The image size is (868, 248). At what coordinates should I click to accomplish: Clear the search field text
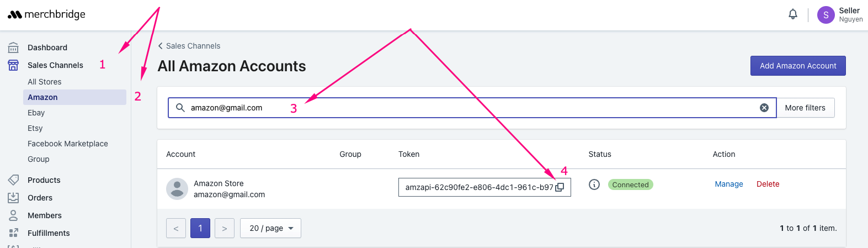point(764,108)
